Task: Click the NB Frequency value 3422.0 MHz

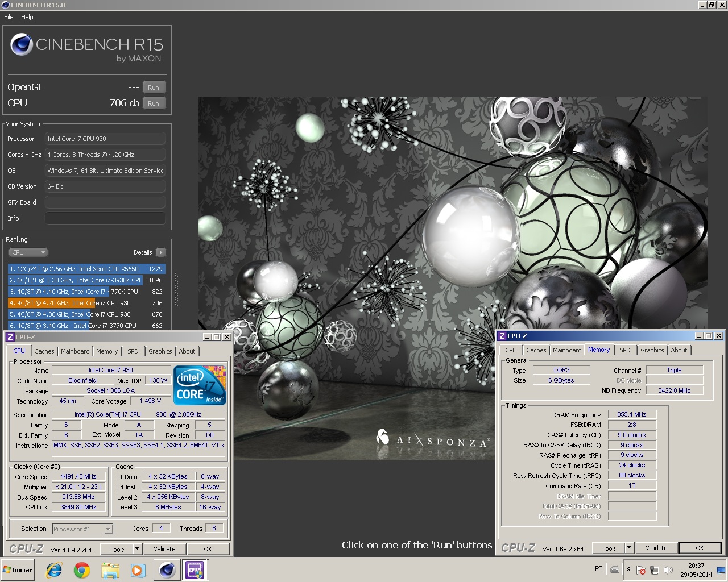Action: click(x=675, y=390)
